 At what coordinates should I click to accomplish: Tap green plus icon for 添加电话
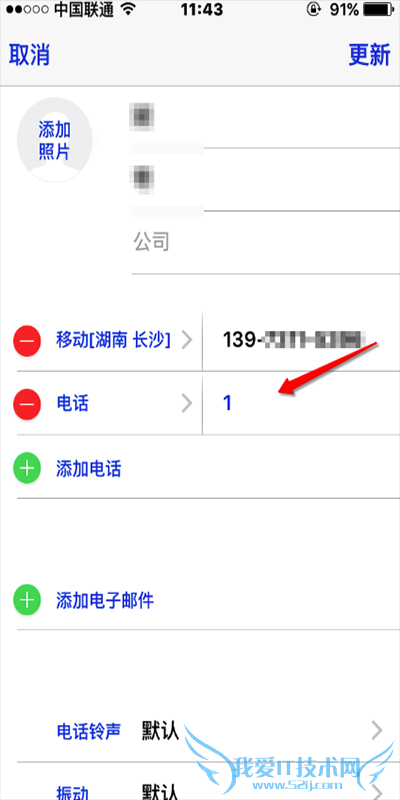click(x=27, y=469)
